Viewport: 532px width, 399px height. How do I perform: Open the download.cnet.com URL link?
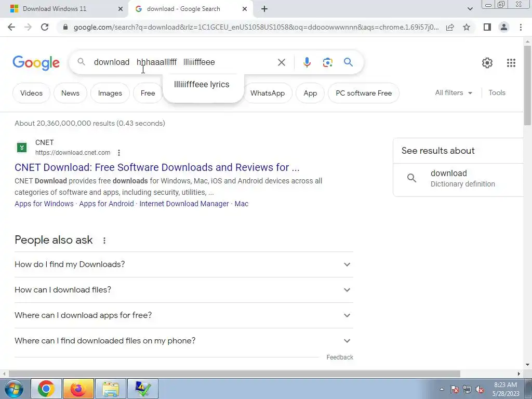[73, 153]
